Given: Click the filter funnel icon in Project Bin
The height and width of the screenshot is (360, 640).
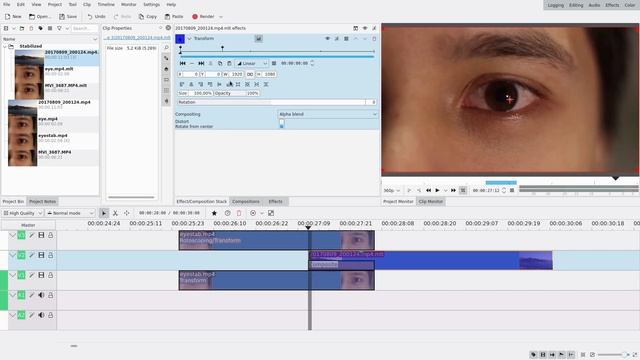Looking at the screenshot, I should (59, 28).
